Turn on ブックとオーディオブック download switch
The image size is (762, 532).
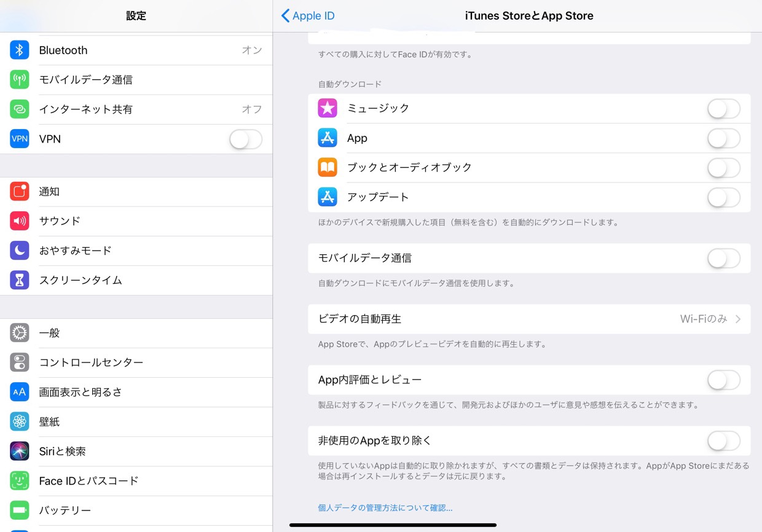pos(724,168)
